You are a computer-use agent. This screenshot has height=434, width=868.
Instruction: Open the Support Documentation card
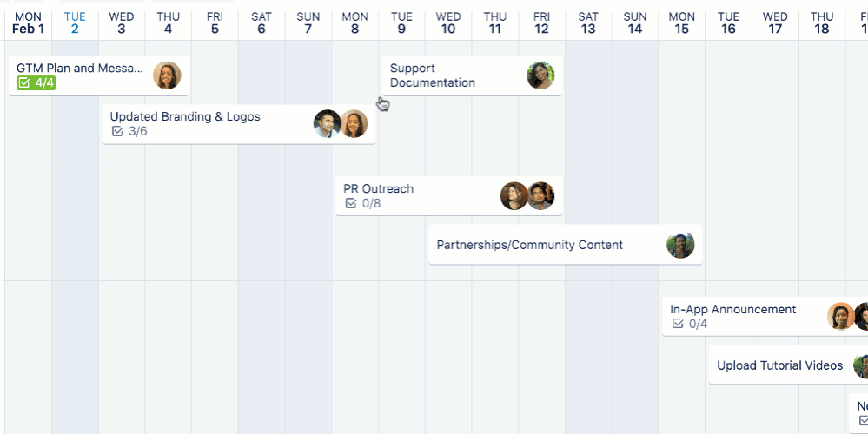(x=472, y=76)
